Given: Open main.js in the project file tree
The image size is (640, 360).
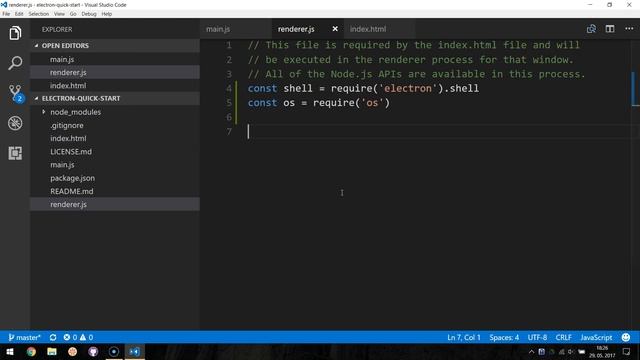Looking at the screenshot, I should (x=115, y=165).
